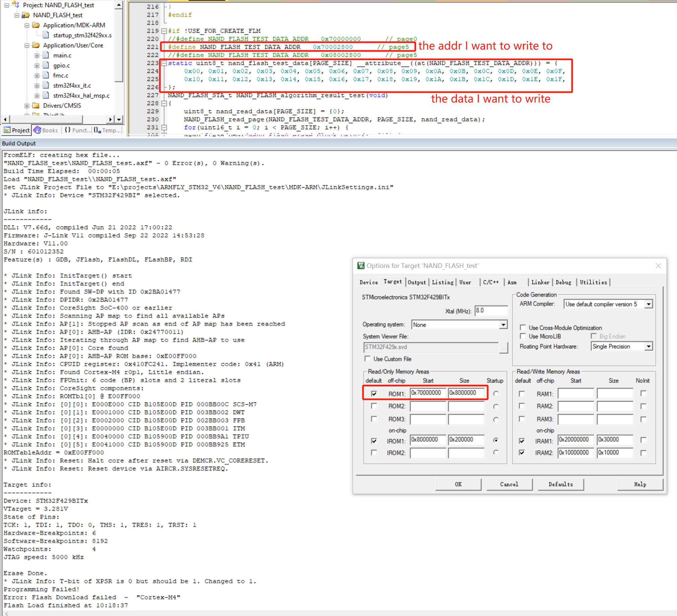Confirm options with the OK button

pyautogui.click(x=458, y=484)
